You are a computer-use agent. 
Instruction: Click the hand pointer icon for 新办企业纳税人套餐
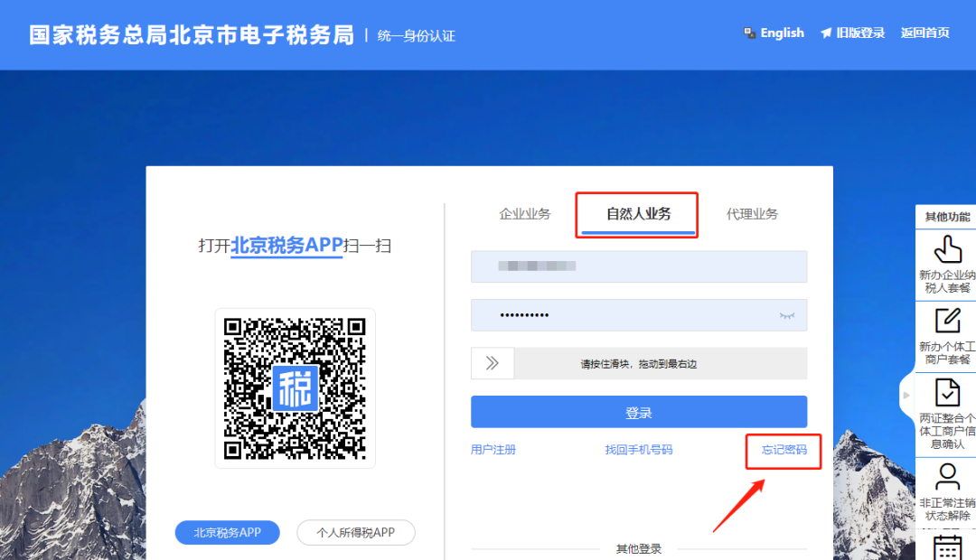[x=947, y=249]
